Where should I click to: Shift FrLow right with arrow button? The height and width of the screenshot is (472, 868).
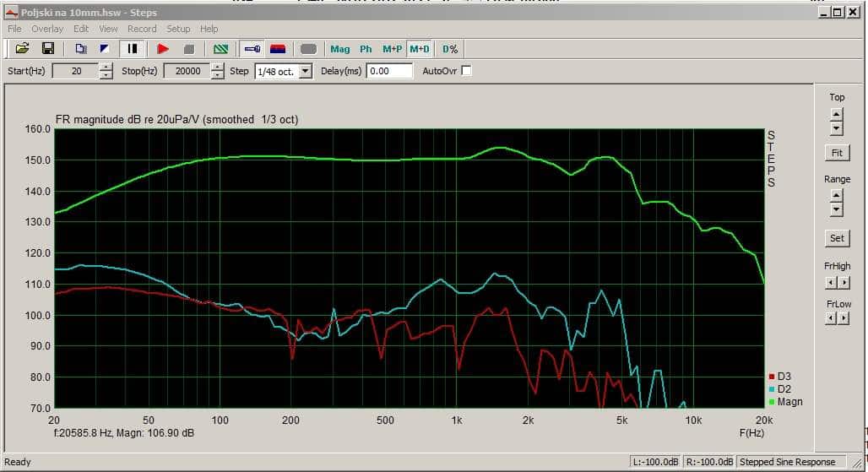click(x=844, y=318)
